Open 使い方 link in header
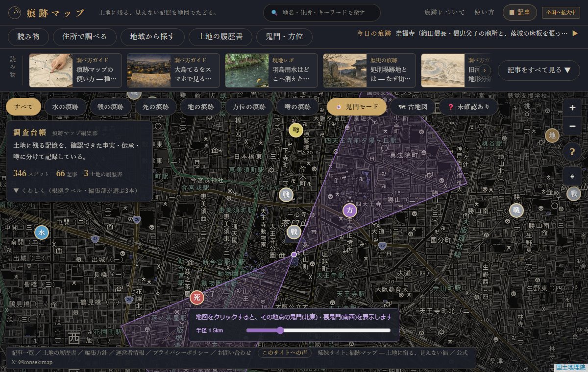This screenshot has height=372, width=588. pyautogui.click(x=484, y=13)
